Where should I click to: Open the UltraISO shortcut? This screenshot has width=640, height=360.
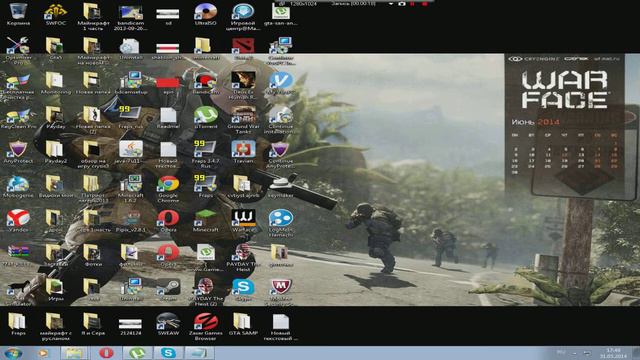(205, 14)
